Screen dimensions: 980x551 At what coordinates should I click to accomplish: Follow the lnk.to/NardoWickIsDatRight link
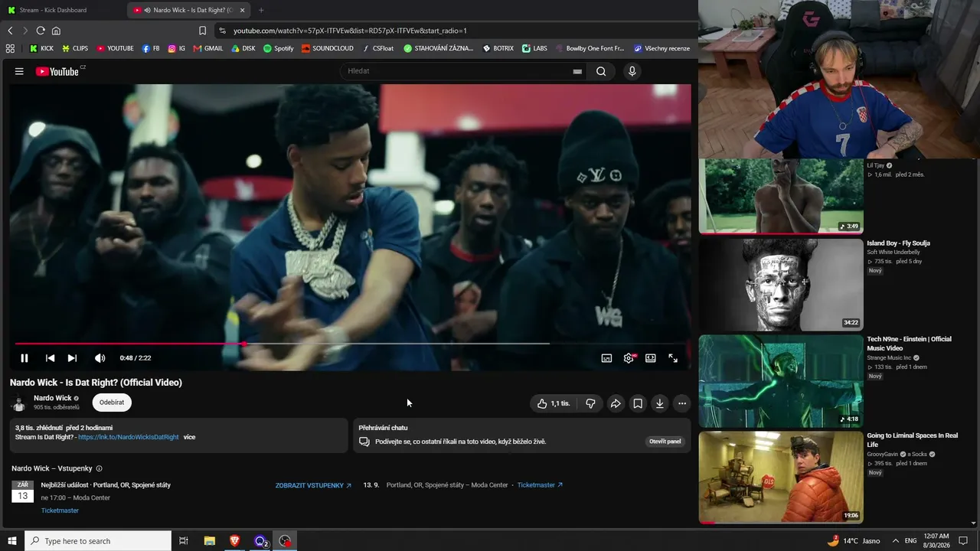tap(129, 437)
